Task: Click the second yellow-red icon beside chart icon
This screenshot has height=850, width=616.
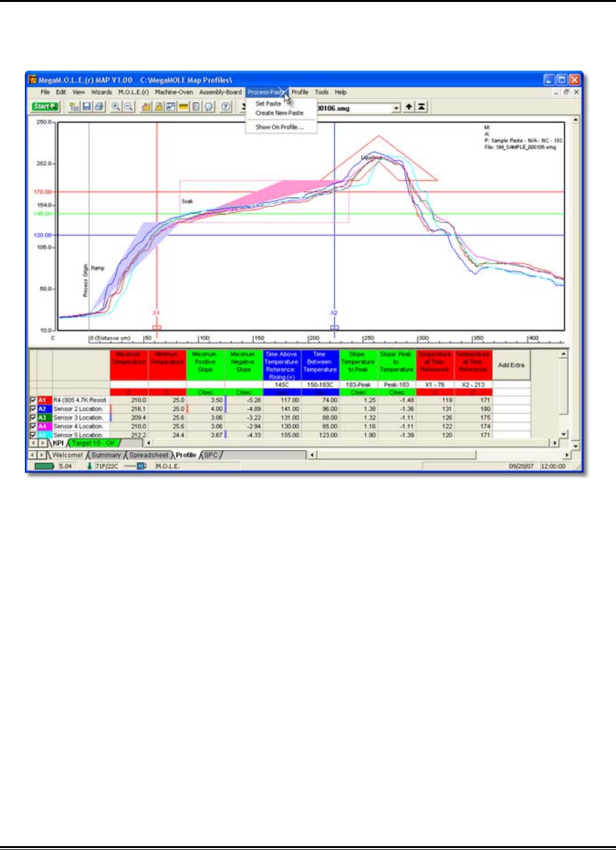Action: coord(159,106)
